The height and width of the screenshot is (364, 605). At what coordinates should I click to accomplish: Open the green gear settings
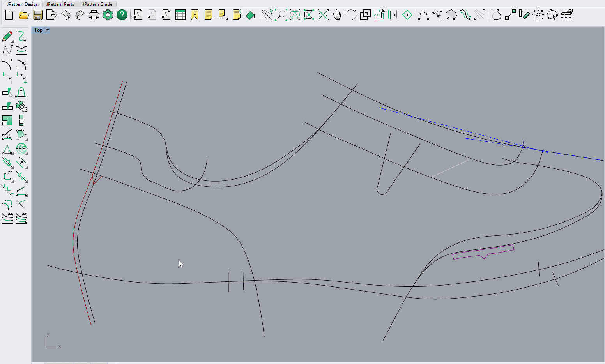pos(108,15)
